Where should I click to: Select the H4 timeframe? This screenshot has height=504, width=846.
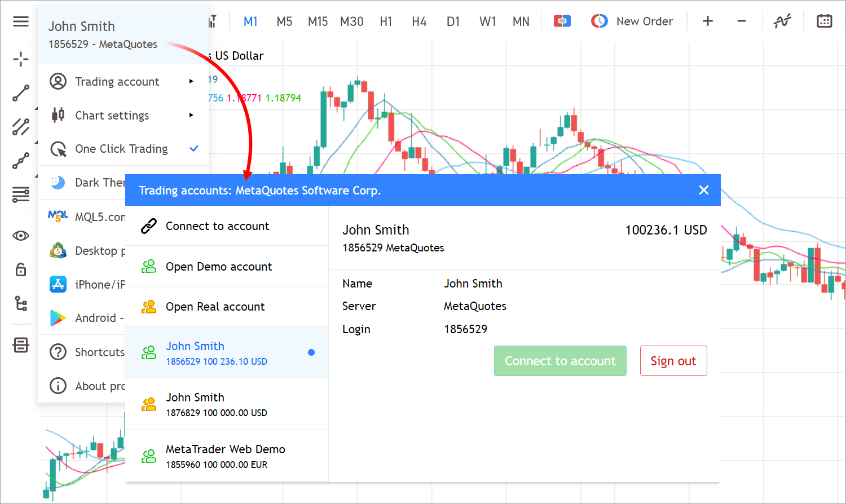coord(419,21)
